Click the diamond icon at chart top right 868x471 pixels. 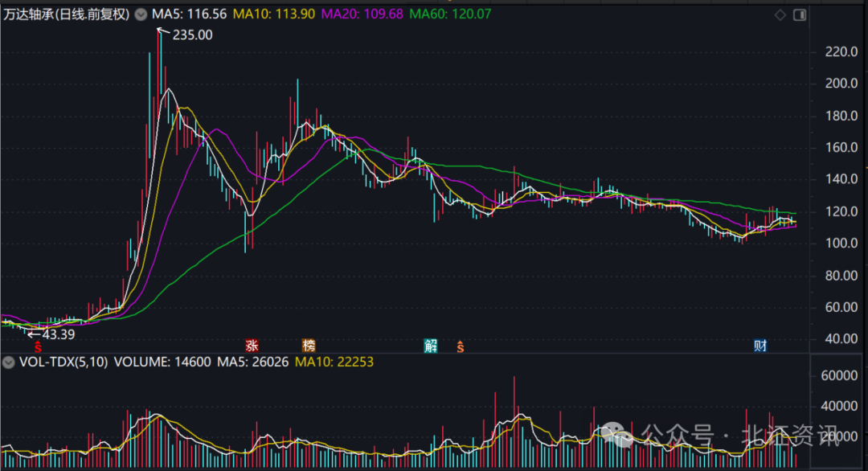point(780,15)
